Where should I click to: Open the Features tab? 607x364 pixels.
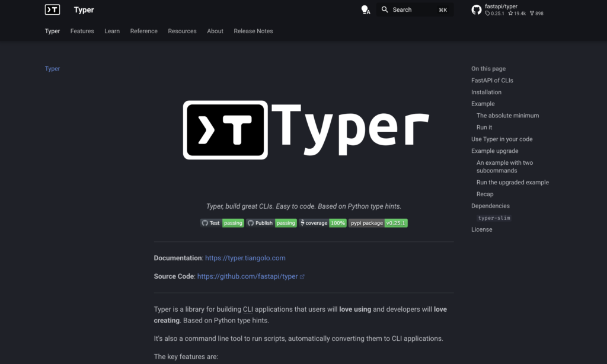[82, 31]
